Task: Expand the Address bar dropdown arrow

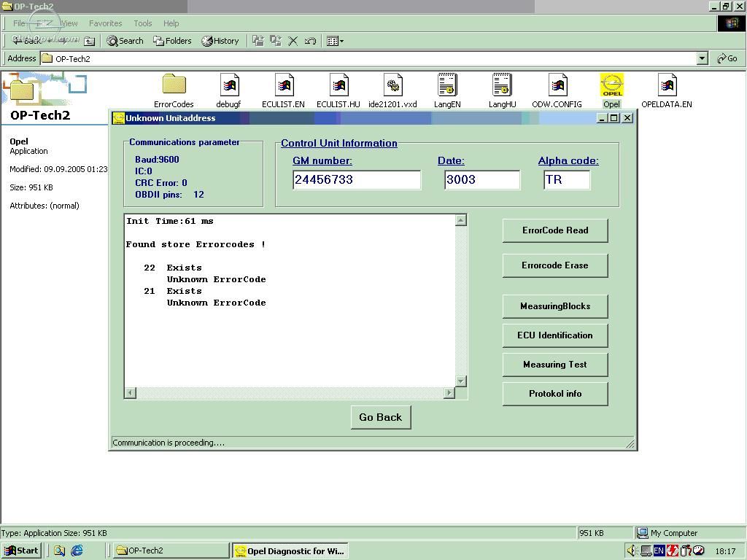Action: coord(702,58)
